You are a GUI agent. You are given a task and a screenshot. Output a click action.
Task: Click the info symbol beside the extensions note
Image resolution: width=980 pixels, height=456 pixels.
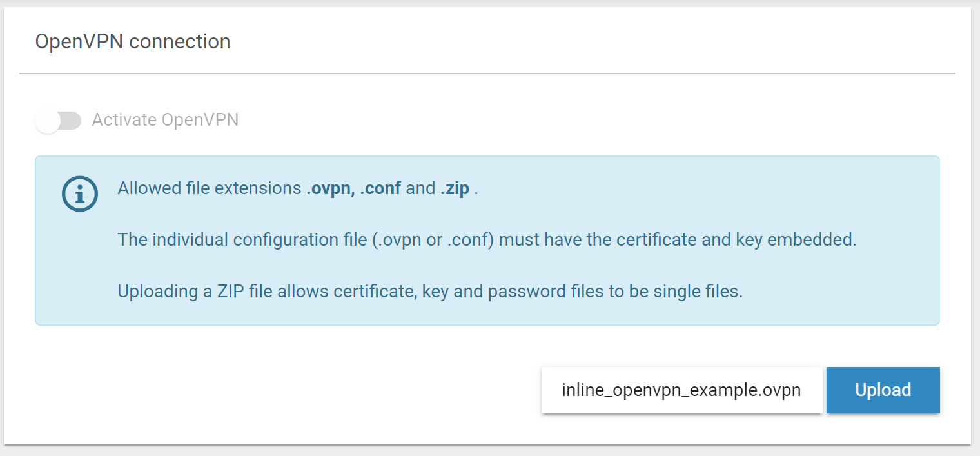click(x=79, y=193)
